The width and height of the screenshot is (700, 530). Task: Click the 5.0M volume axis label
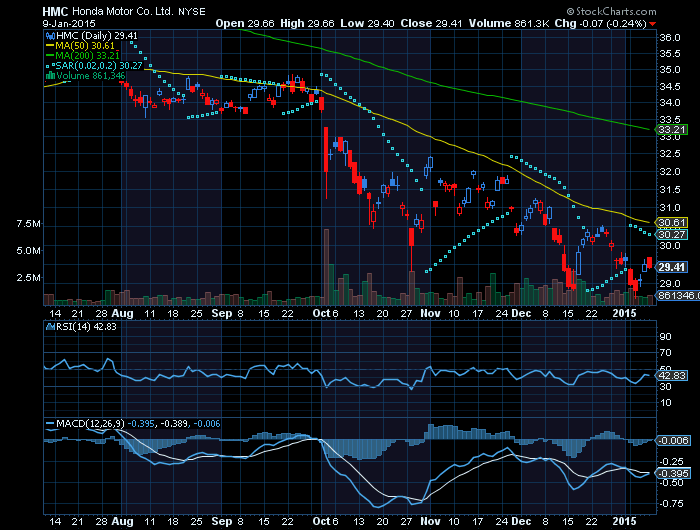[x=29, y=250]
